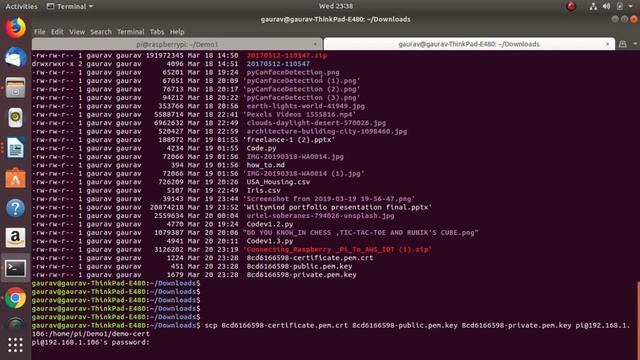Select the gaurav ThinkPad ~/Downloads tab

(469, 44)
